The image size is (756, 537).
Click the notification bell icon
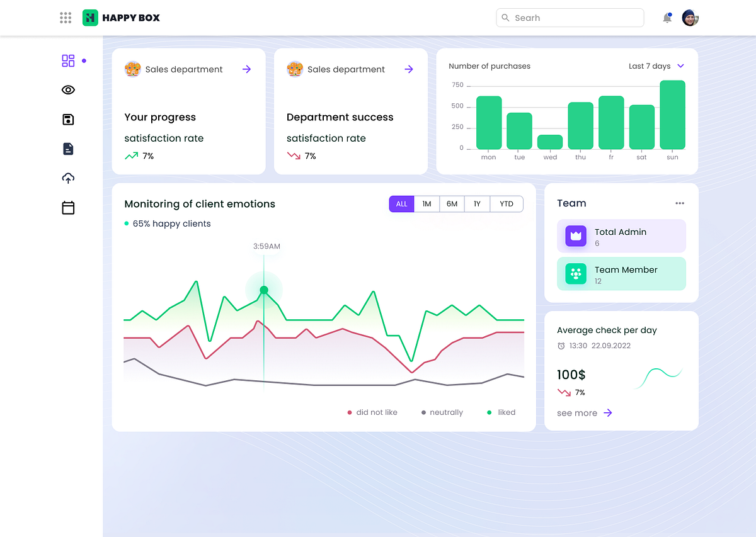coord(667,18)
